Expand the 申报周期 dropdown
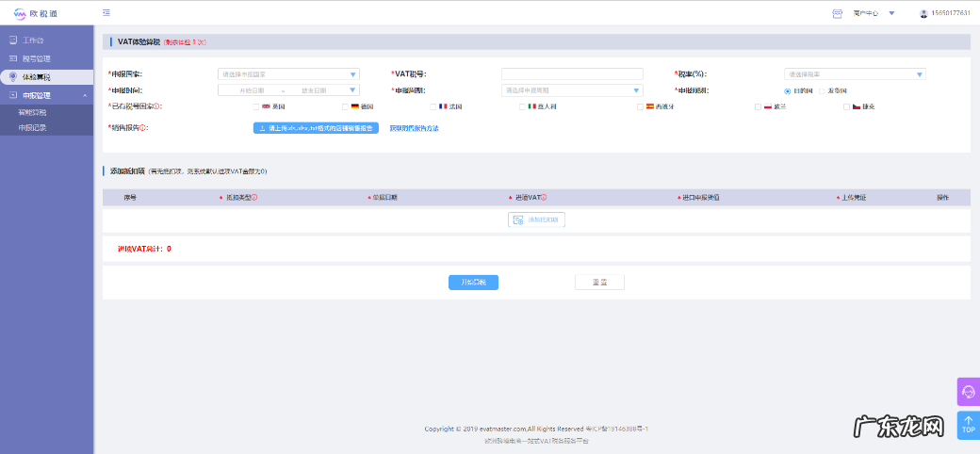Viewport: 980px width, 454px height. 571,90
